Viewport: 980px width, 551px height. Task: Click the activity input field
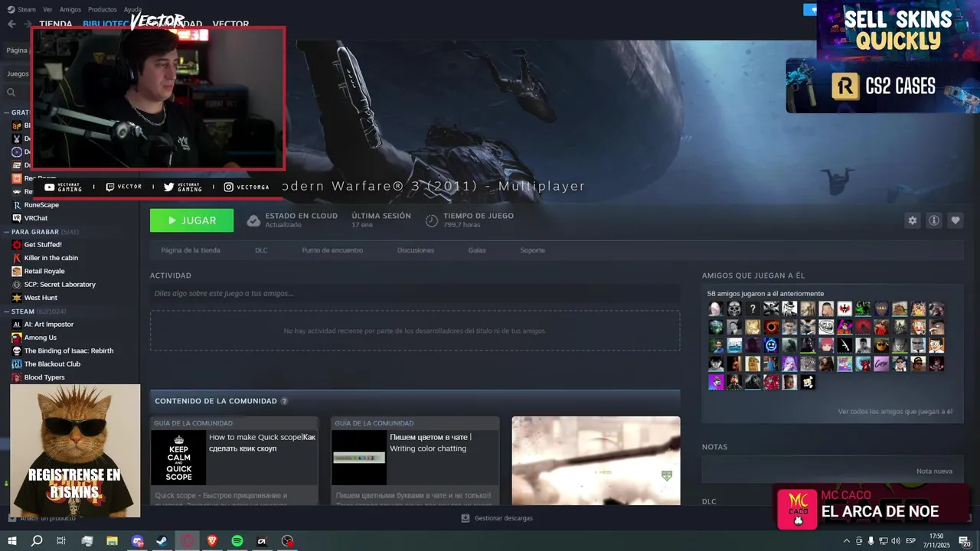(415, 293)
